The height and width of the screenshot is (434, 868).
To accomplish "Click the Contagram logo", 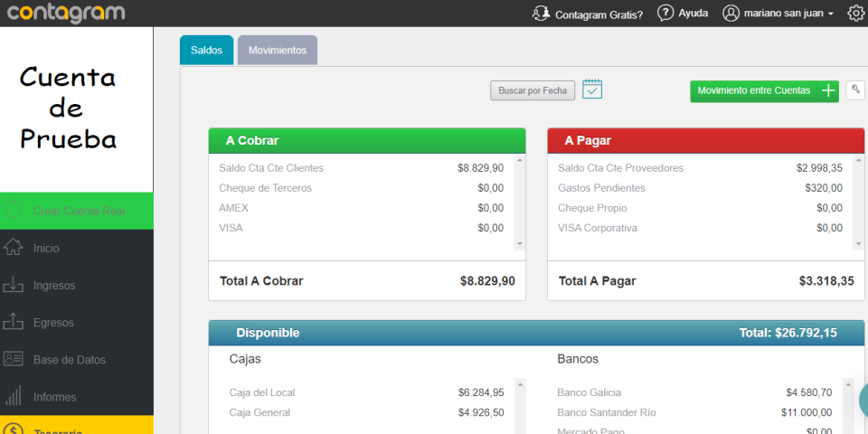I will [65, 13].
